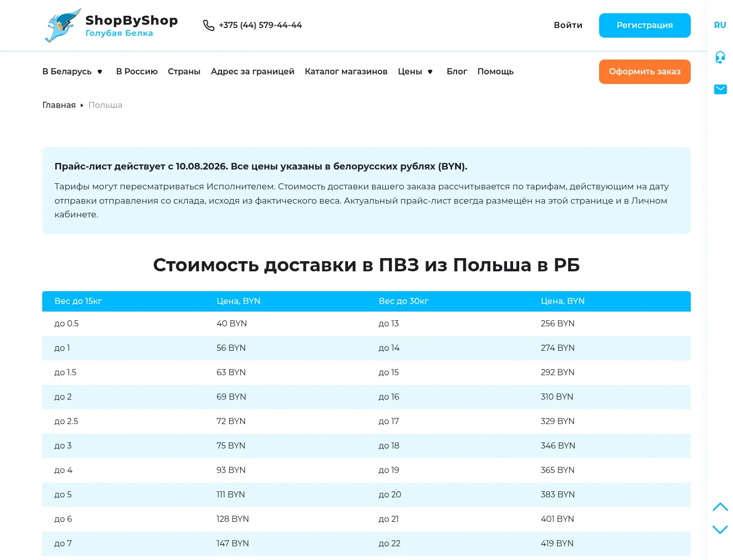Select the 147 BYN price cell
This screenshot has height=560, width=733.
(x=233, y=544)
